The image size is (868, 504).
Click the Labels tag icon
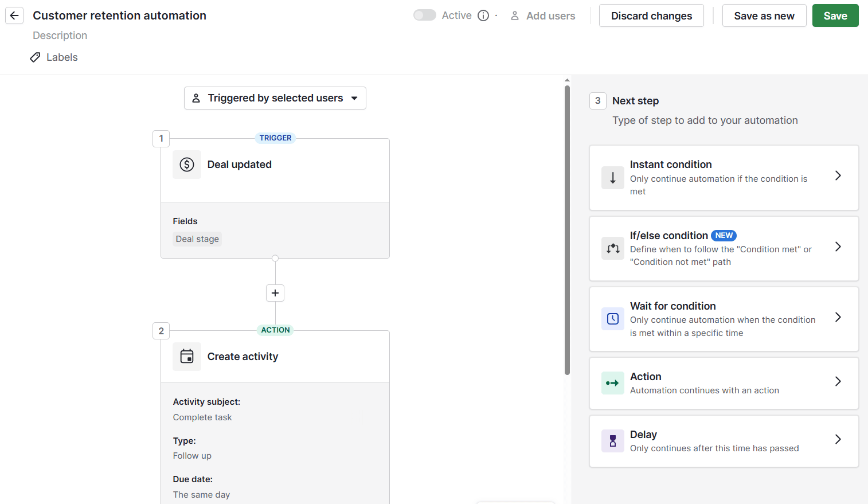click(35, 57)
